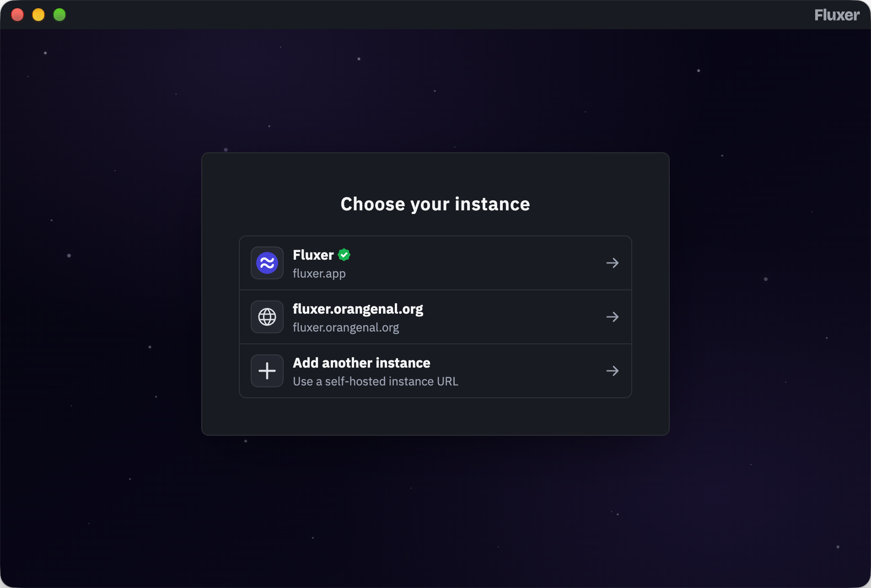The image size is (871, 588).
Task: Select the bold Fluxer instance name
Action: click(x=313, y=255)
